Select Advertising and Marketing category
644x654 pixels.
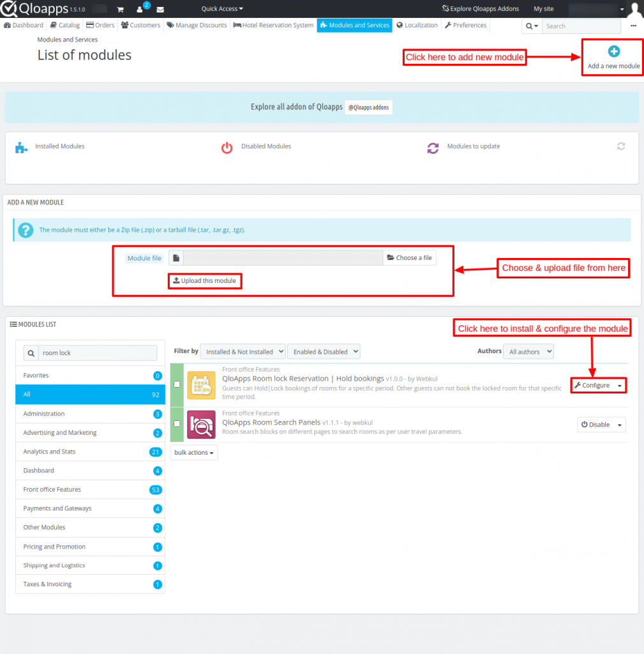[x=90, y=432]
